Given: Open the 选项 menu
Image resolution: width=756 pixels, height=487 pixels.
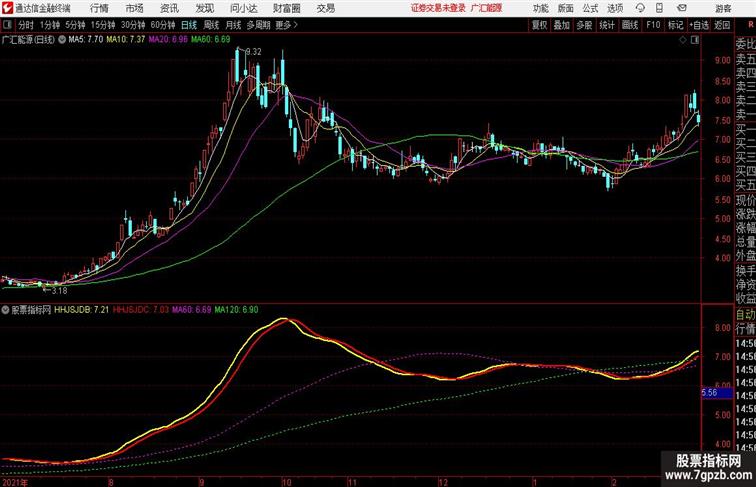Looking at the screenshot, I should click(615, 8).
